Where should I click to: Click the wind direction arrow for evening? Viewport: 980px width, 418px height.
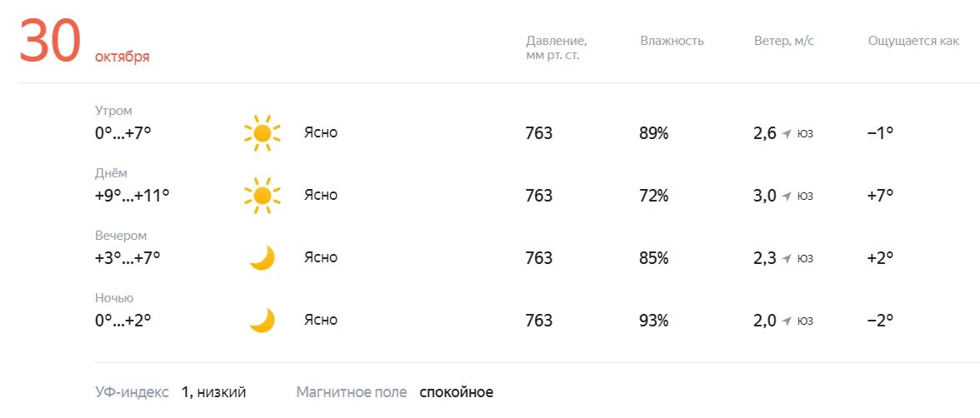(x=786, y=259)
